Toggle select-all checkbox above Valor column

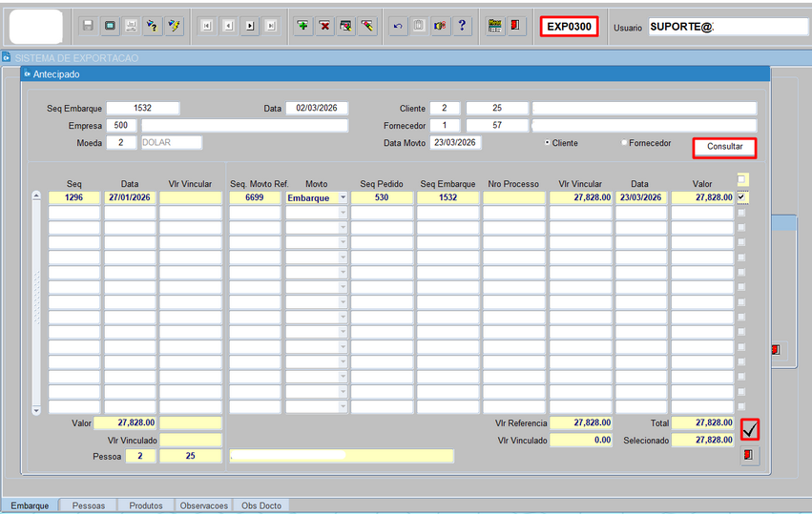(x=742, y=179)
